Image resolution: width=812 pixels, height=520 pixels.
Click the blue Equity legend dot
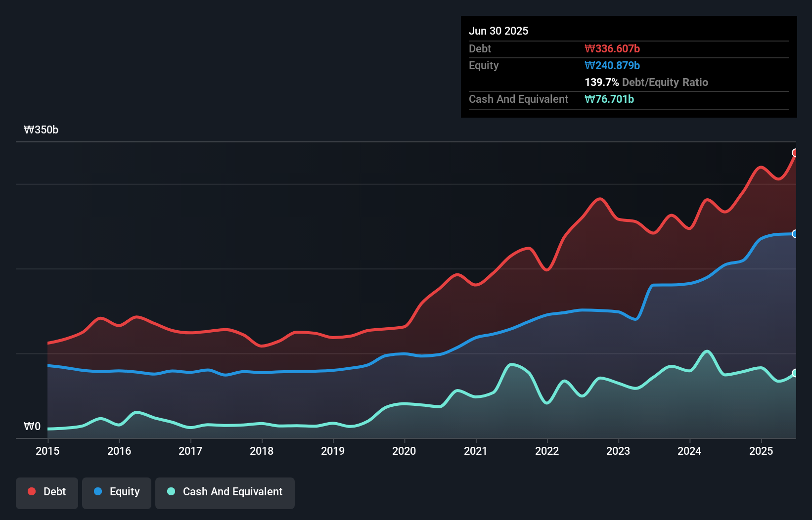tap(97, 492)
